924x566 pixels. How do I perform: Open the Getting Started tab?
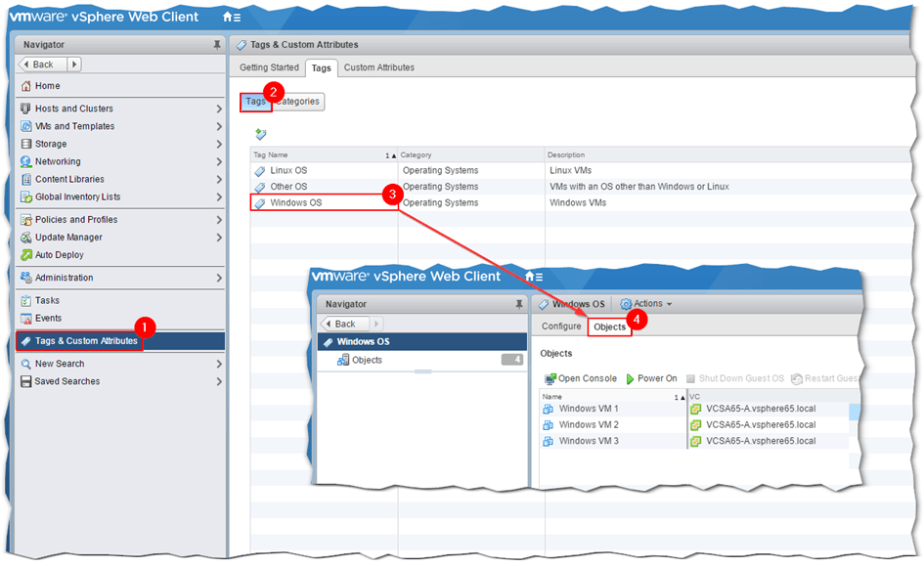coord(269,67)
